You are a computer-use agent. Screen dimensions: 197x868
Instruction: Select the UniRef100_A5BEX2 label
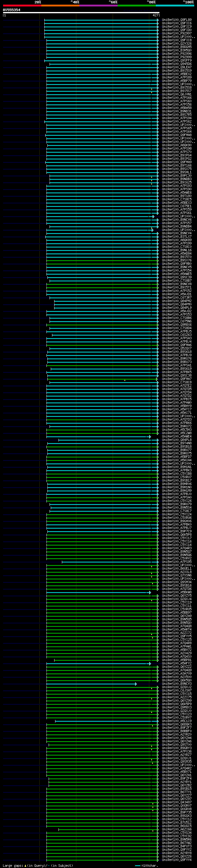176,74
